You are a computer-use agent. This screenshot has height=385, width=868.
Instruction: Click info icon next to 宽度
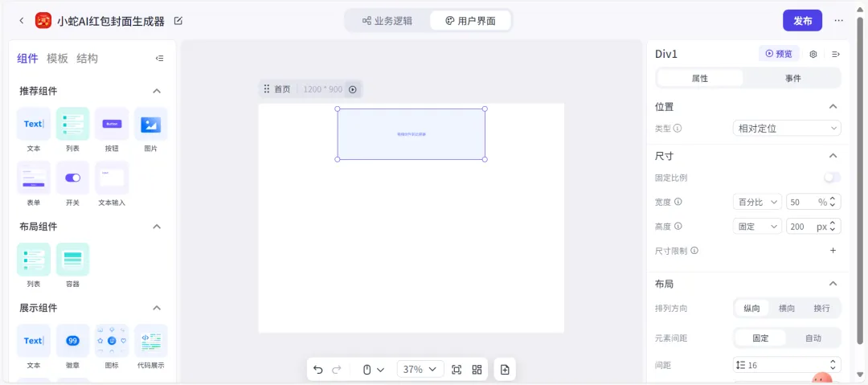tap(678, 202)
